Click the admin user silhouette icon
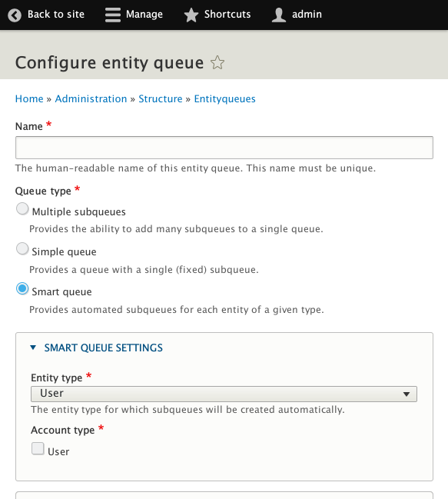This screenshot has width=448, height=499. (279, 15)
